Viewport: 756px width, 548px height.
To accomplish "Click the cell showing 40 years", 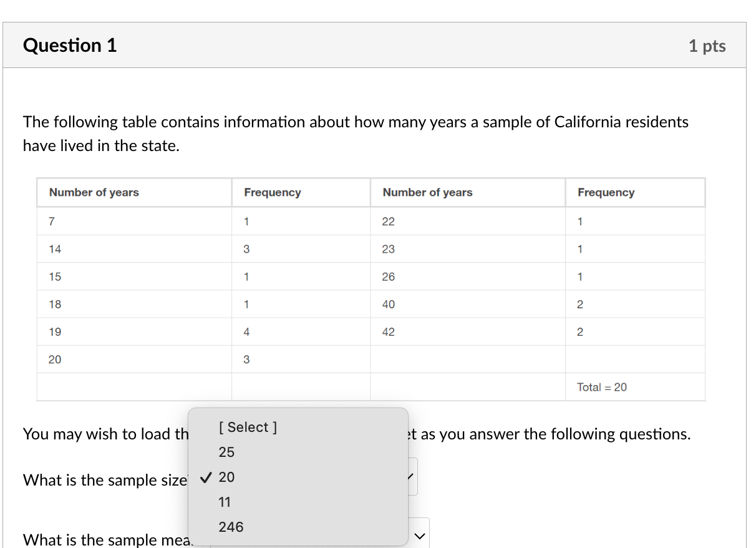I will 389,304.
